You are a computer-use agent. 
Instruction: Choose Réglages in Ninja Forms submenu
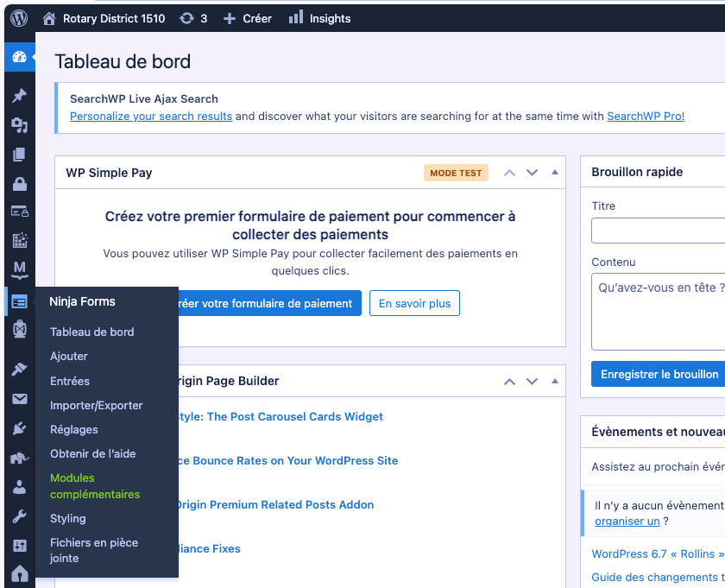tap(74, 429)
